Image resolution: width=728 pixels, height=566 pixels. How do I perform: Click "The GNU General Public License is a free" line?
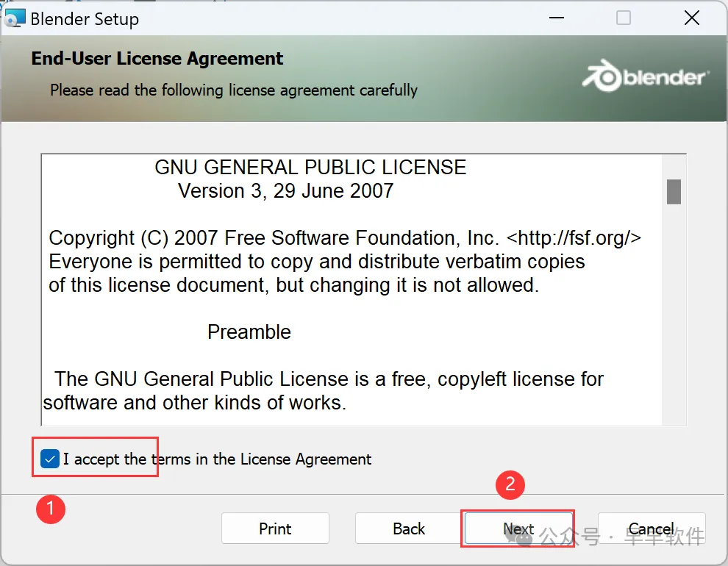(329, 379)
